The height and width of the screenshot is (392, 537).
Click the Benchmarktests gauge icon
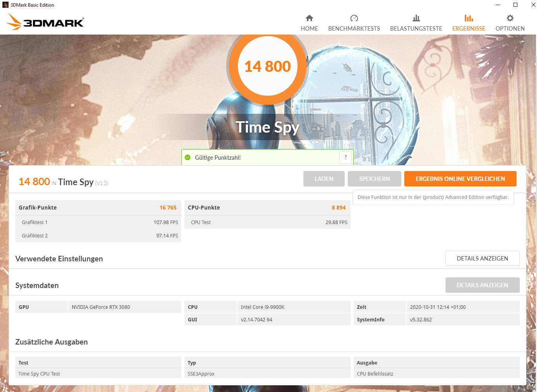354,18
